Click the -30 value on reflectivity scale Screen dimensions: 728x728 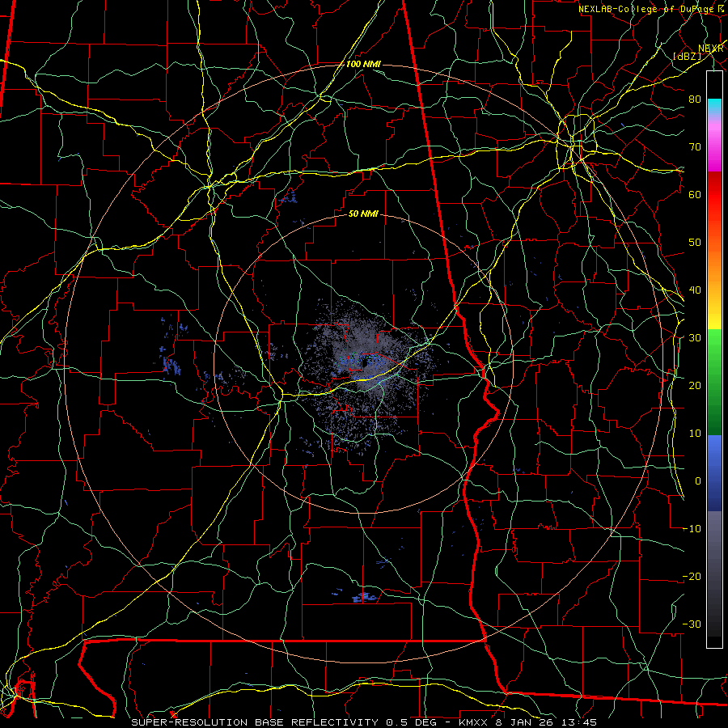pyautogui.click(x=692, y=624)
